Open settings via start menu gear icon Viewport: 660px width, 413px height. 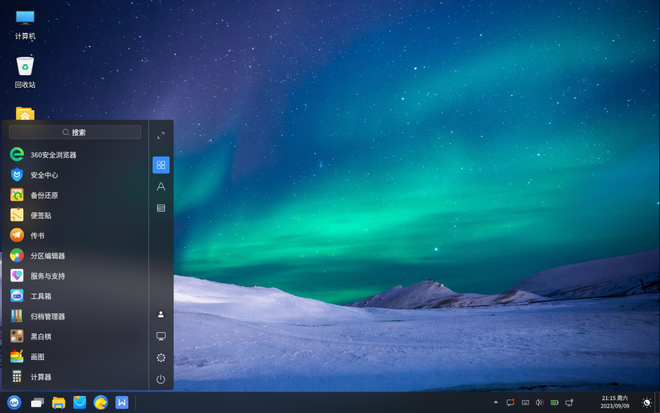click(161, 358)
